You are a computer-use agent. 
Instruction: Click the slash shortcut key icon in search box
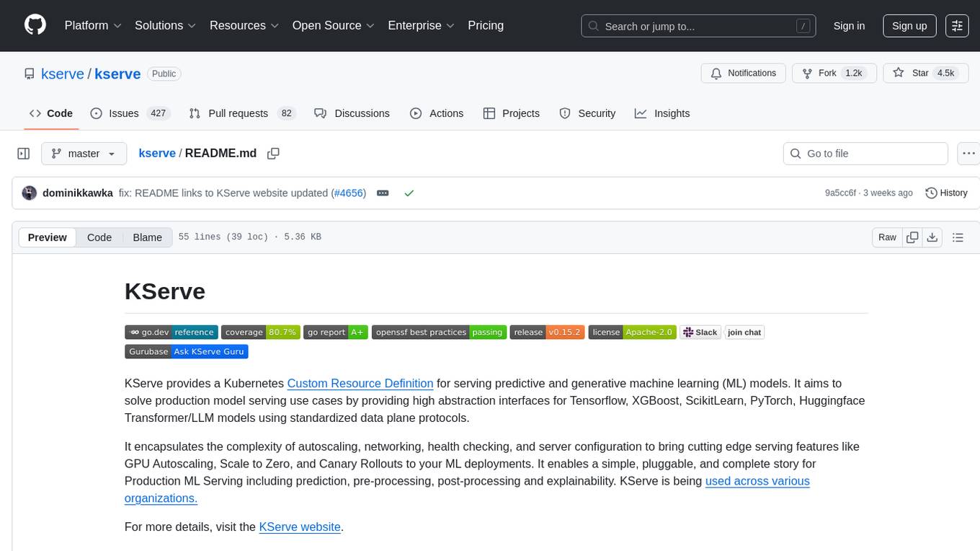(x=803, y=26)
